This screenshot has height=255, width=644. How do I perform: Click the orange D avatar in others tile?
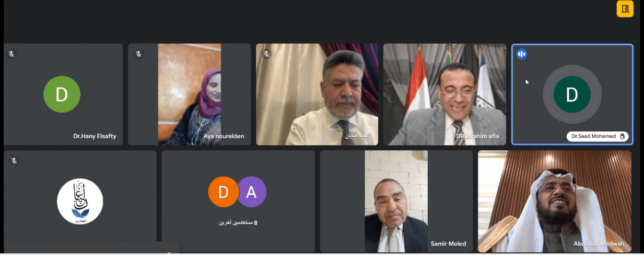[x=223, y=192]
